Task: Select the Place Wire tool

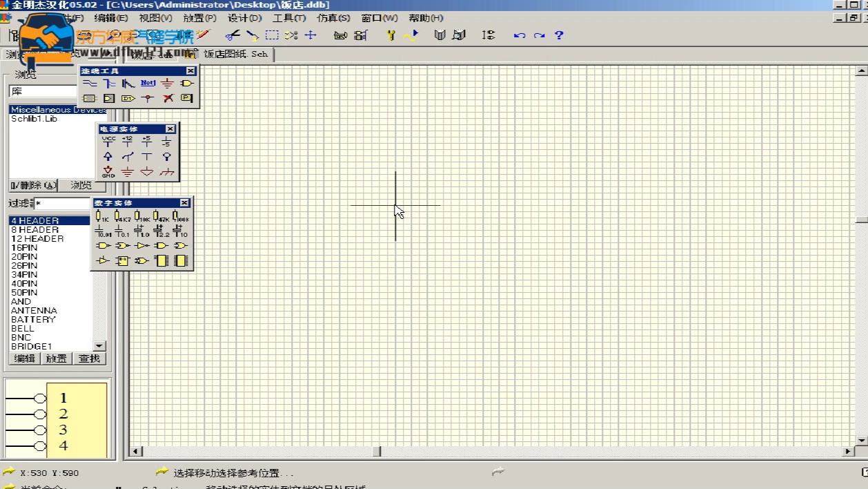Action: [x=89, y=84]
